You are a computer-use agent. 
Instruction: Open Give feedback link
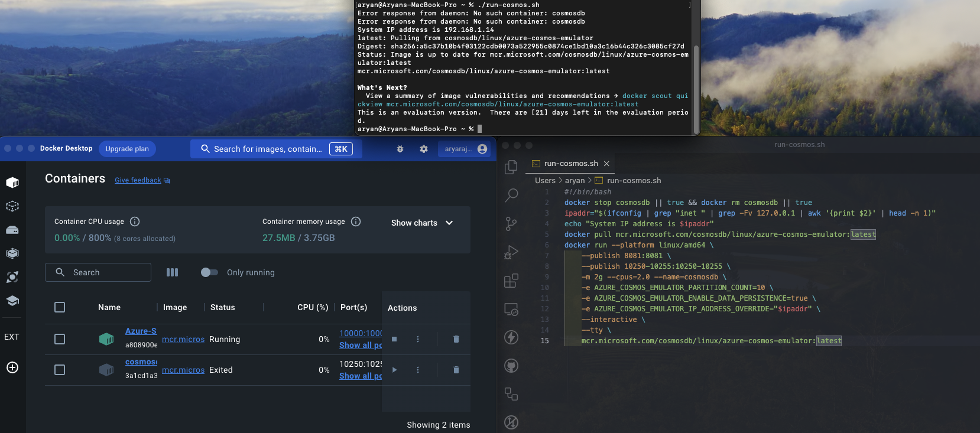click(x=142, y=180)
